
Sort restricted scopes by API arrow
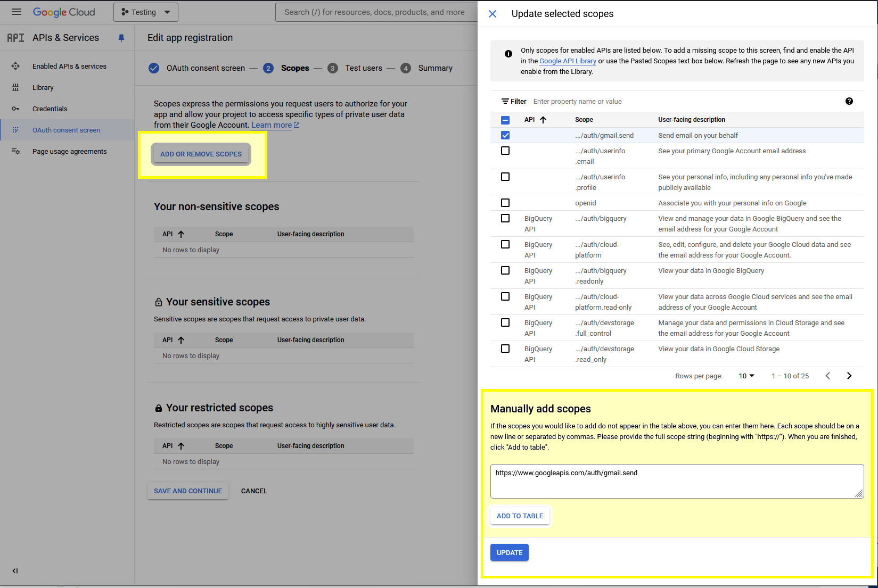[181, 446]
